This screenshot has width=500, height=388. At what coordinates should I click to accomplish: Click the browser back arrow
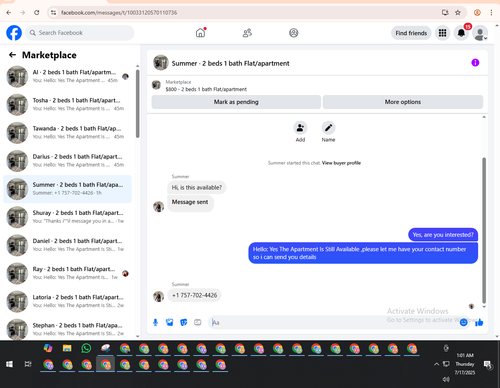tap(9, 13)
